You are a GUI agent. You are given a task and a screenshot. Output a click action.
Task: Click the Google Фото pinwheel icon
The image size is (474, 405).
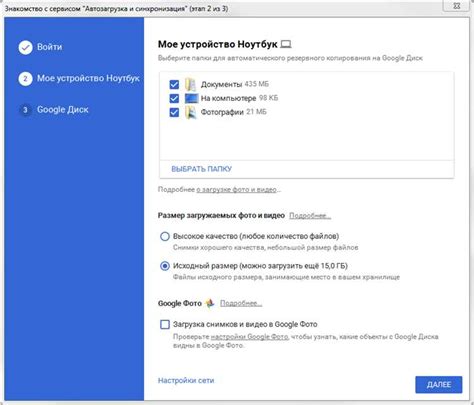coord(210,303)
